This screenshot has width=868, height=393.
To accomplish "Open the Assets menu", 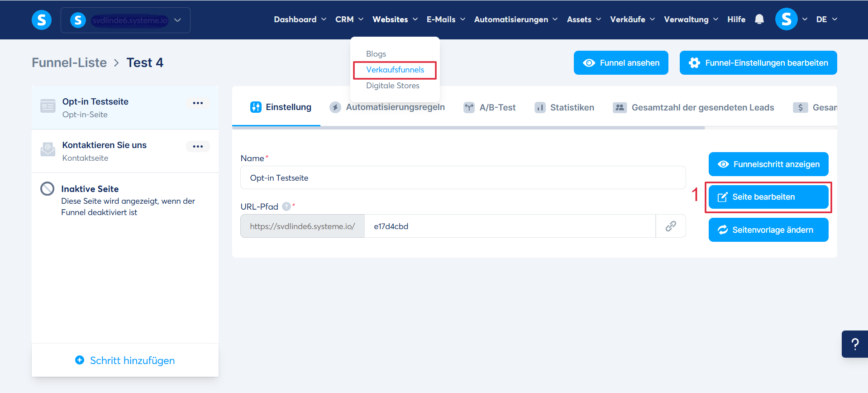I will point(584,19).
